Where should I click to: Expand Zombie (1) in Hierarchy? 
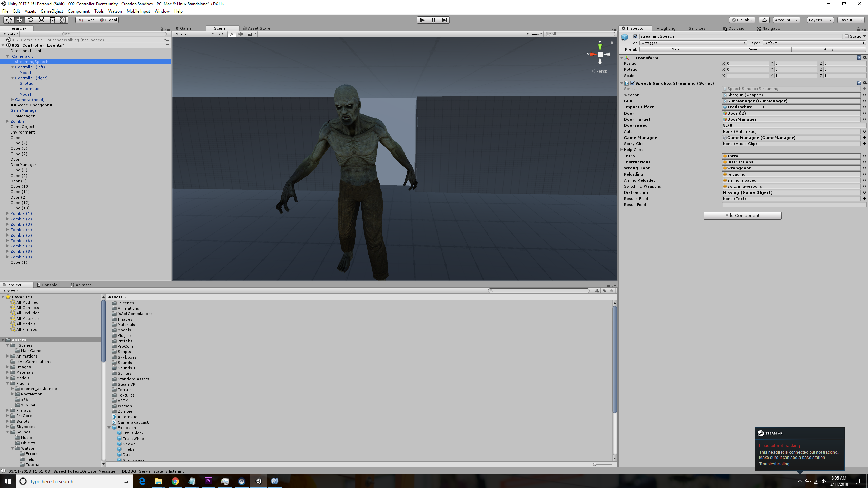pyautogui.click(x=7, y=213)
